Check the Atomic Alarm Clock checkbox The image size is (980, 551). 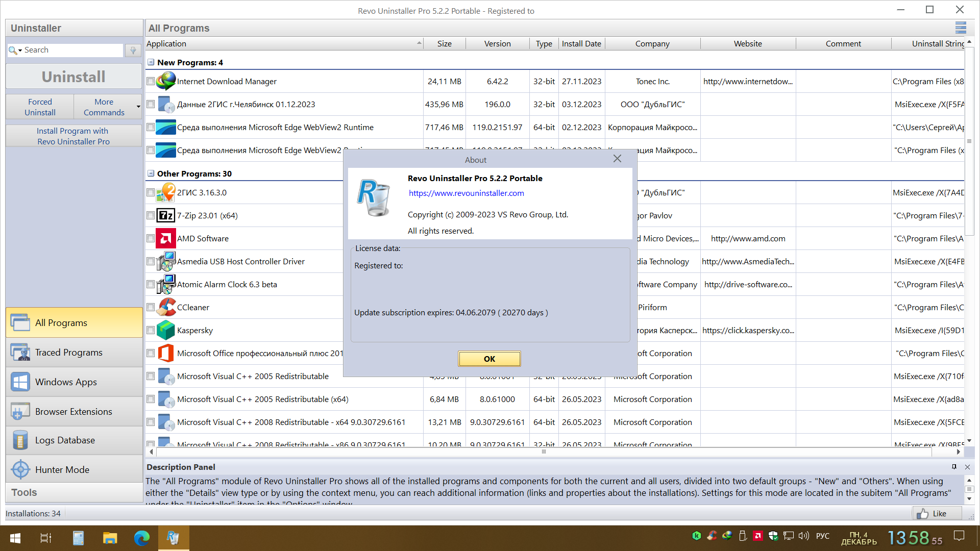151,284
